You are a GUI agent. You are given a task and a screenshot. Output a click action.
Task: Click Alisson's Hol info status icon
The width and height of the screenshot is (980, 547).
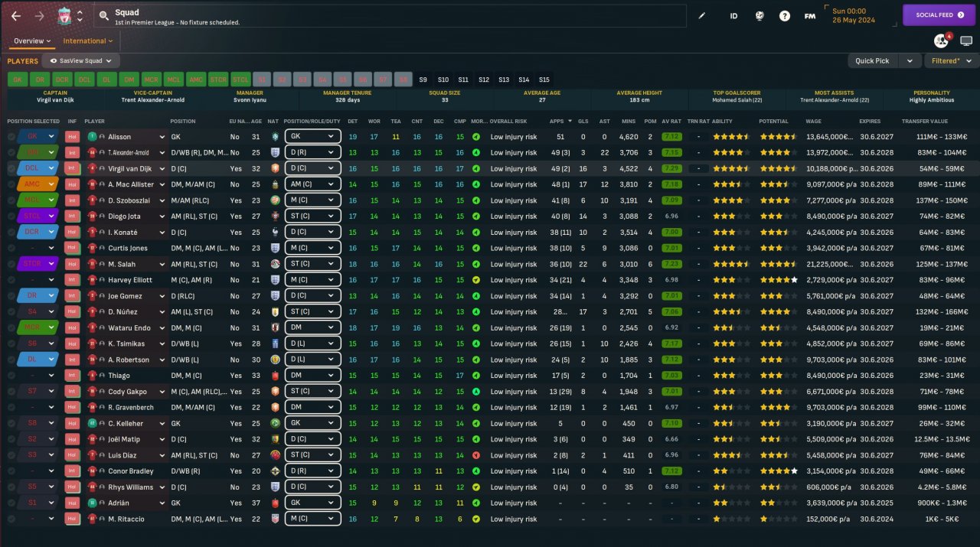(73, 136)
